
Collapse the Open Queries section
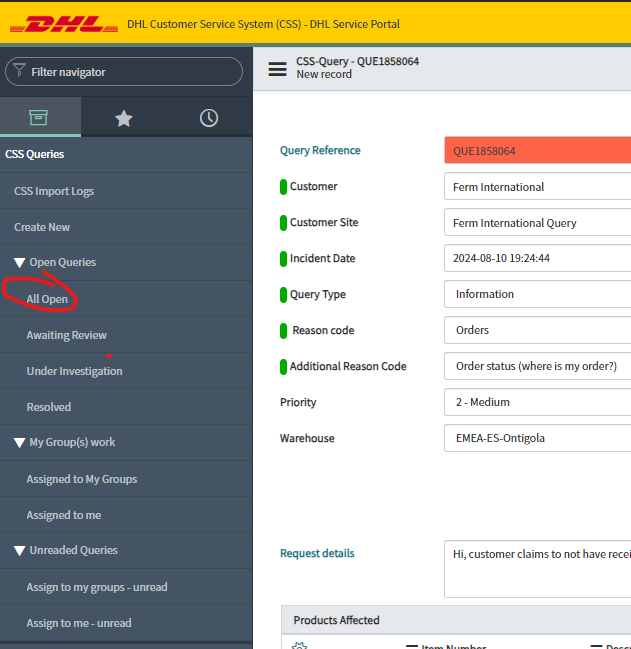coord(19,262)
